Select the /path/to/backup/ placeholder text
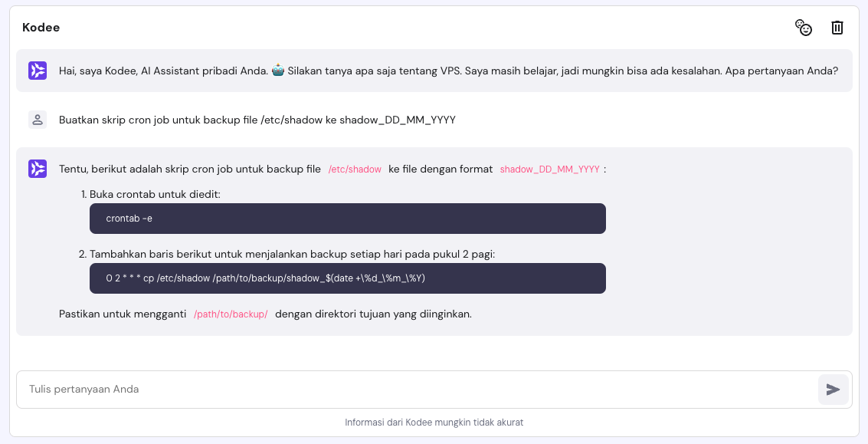Viewport: 868px width, 444px height. point(231,314)
